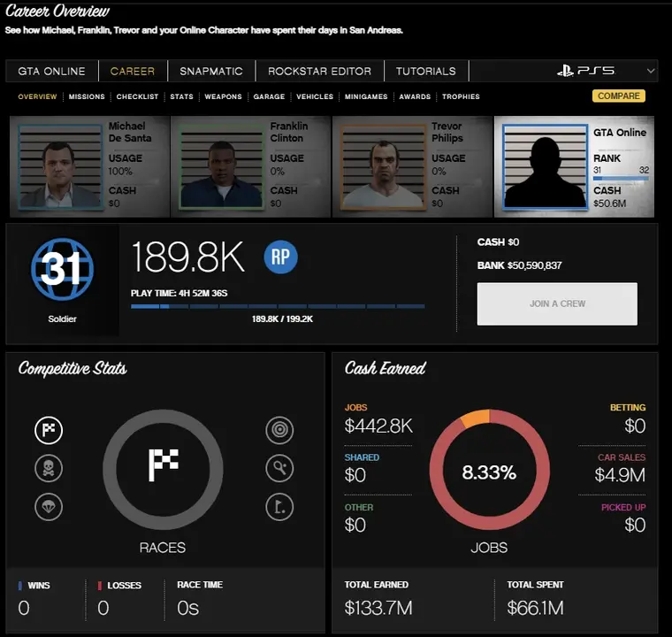Click the blue RP badge icon

(x=280, y=257)
